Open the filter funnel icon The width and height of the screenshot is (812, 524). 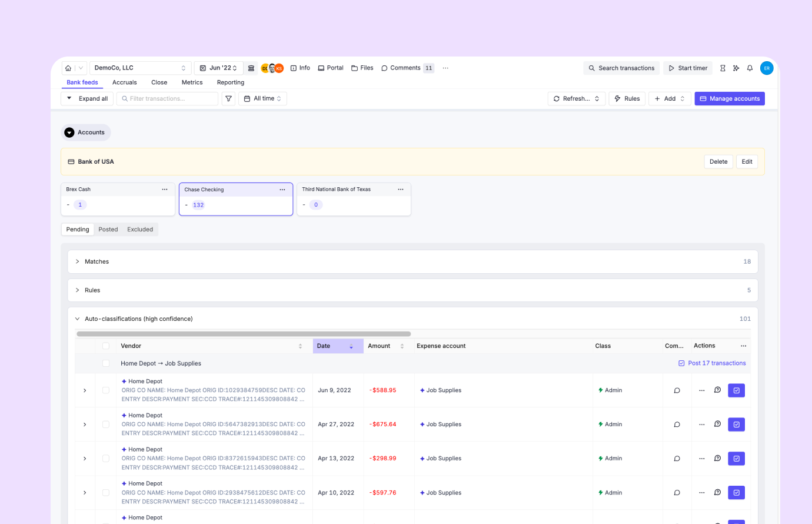tap(228, 99)
